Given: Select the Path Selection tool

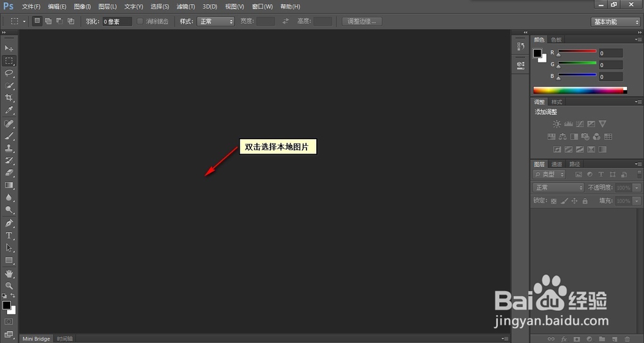Looking at the screenshot, I should click(8, 248).
